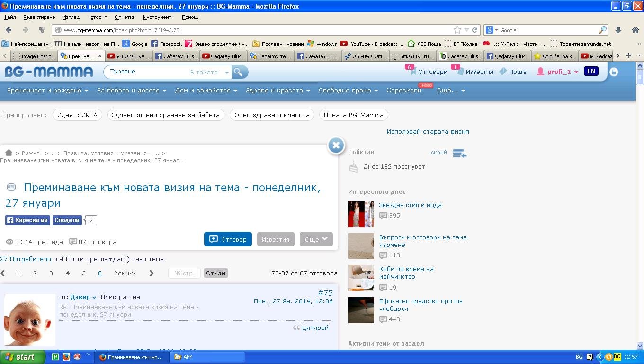Click the '№ стр.' page number field
Screen dimensions: 644x364
click(184, 273)
